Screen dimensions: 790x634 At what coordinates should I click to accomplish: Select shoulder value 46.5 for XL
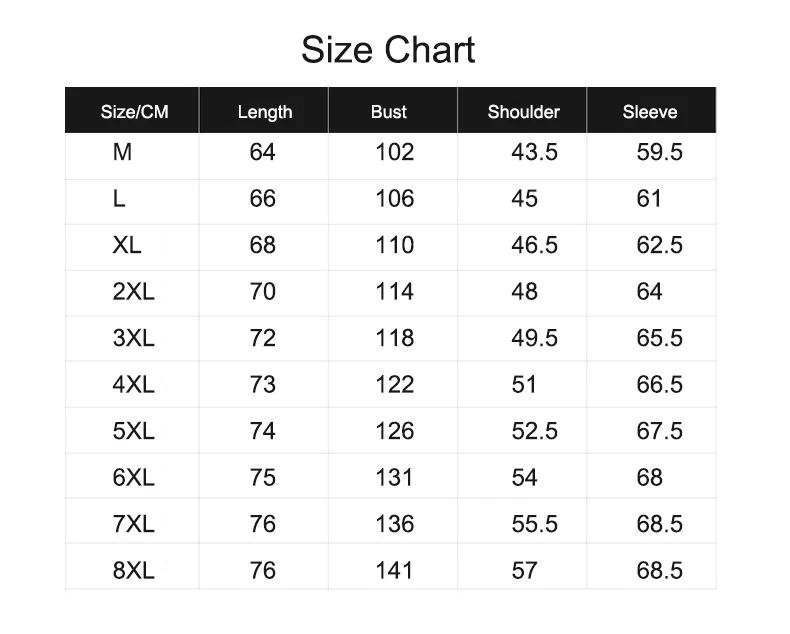click(x=535, y=245)
